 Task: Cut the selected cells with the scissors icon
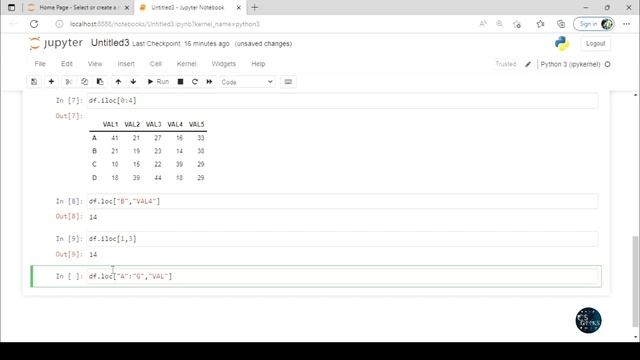coord(69,82)
